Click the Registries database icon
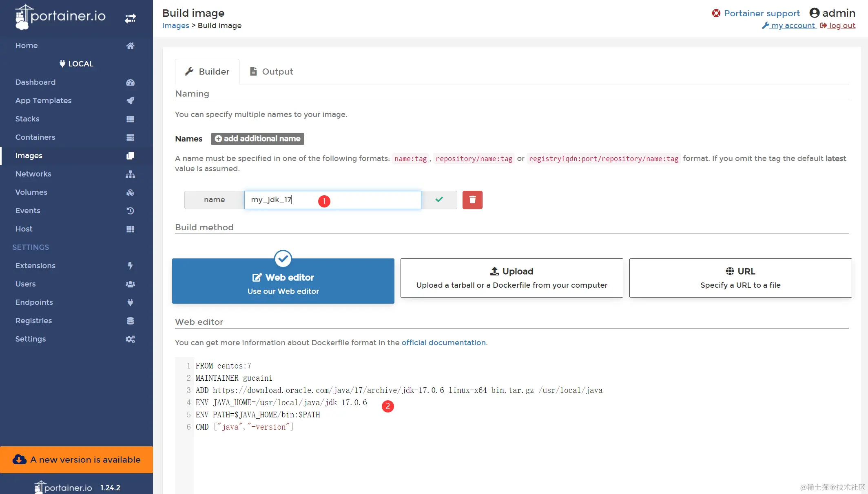Screen dimensions: 868x494 130,321
